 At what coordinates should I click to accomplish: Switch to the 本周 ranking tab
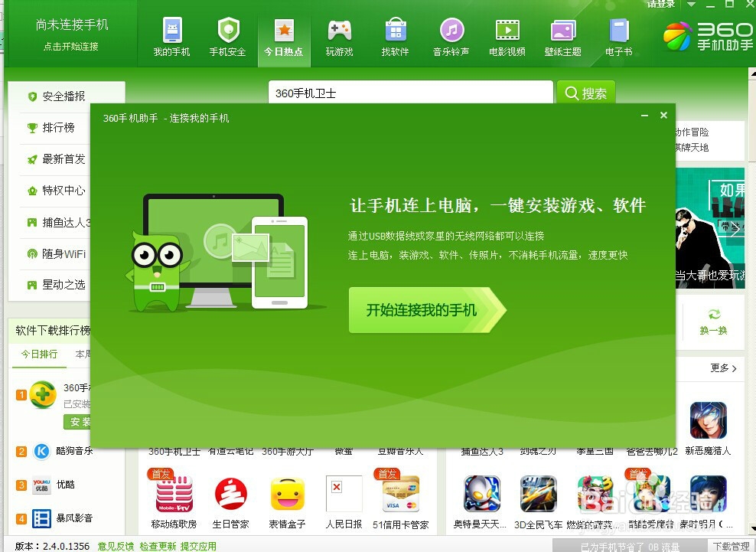click(83, 354)
